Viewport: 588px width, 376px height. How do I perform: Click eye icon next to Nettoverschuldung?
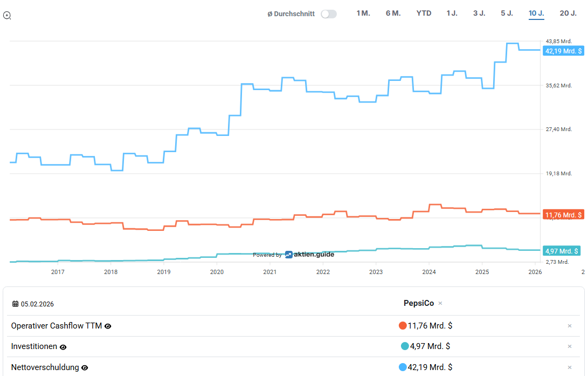click(x=85, y=368)
